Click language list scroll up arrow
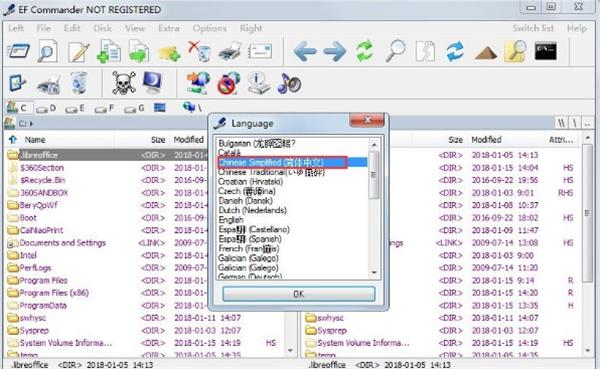 pyautogui.click(x=374, y=145)
